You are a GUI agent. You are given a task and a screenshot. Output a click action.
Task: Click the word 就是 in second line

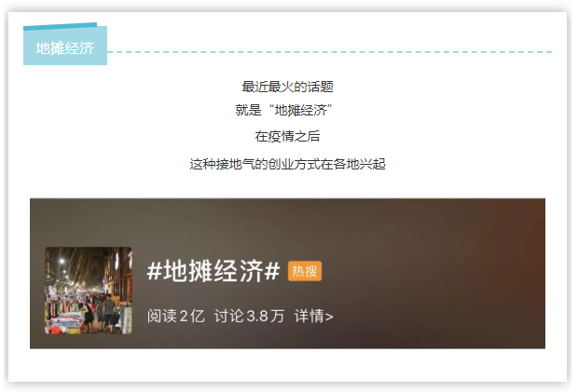tap(248, 110)
